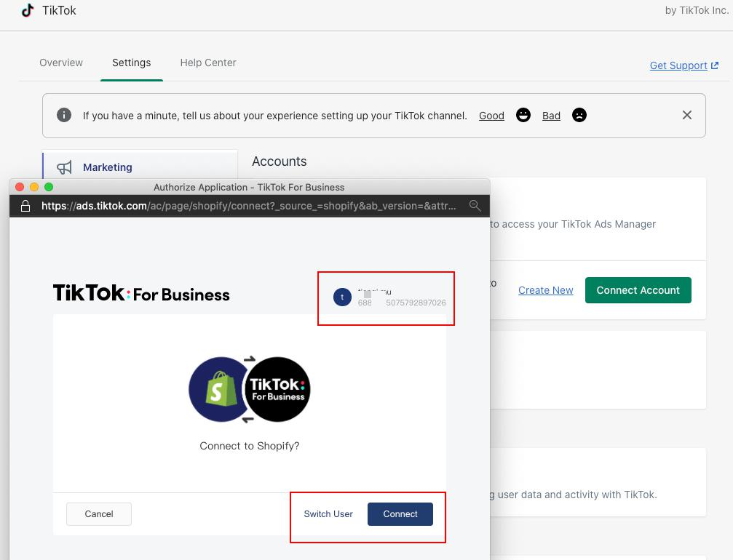Close the Authorize Application popup window
The image size is (733, 560).
pyautogui.click(x=20, y=187)
